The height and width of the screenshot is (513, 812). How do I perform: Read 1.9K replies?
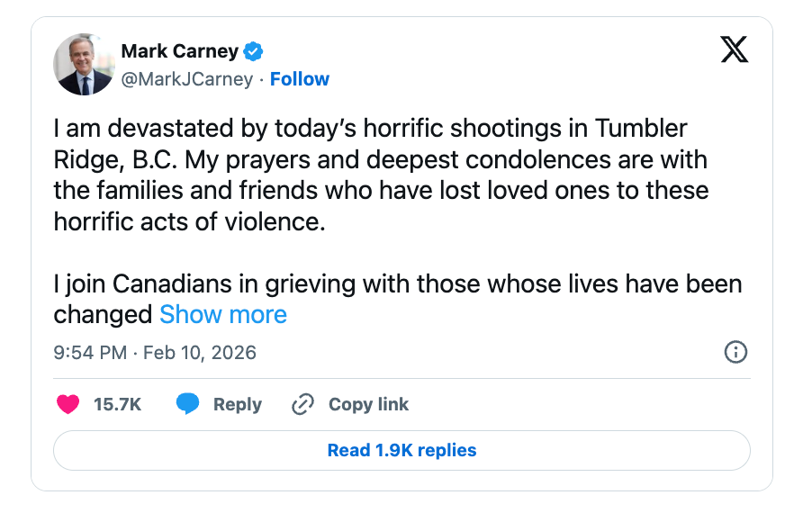pos(401,450)
